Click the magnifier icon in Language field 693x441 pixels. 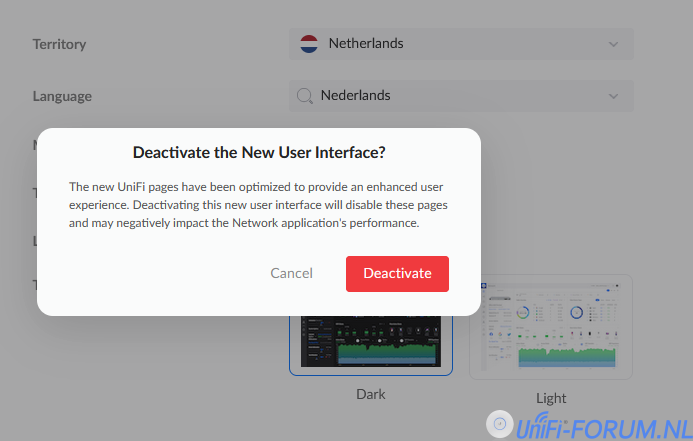pyautogui.click(x=305, y=96)
